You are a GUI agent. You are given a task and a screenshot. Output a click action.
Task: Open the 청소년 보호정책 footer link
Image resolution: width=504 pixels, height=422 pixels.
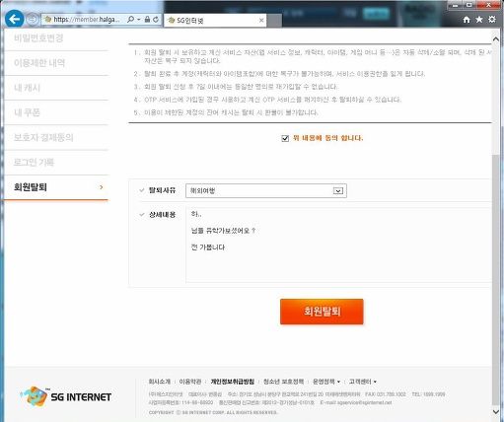[x=284, y=382]
